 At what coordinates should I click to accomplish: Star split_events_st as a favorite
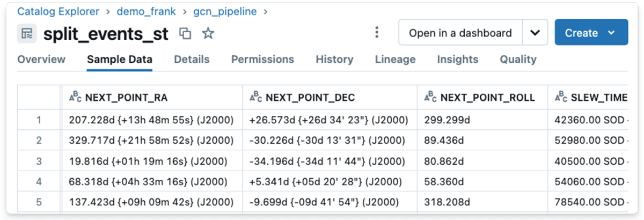click(208, 33)
